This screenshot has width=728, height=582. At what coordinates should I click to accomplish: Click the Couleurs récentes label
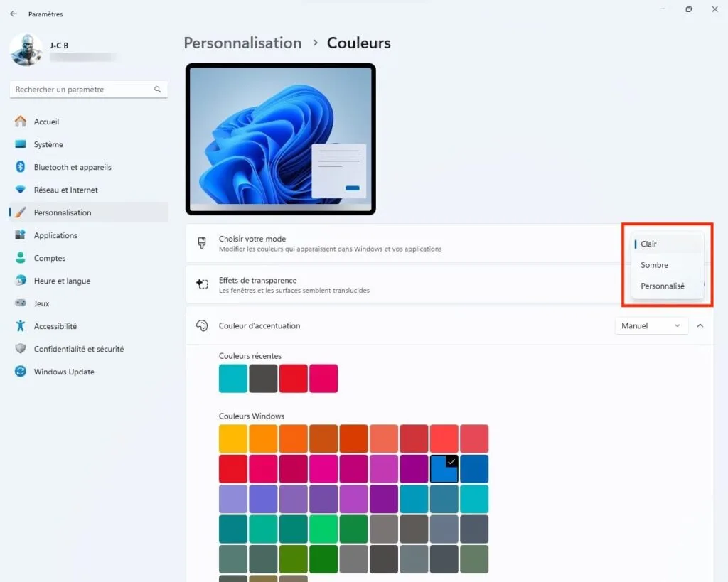tap(250, 356)
